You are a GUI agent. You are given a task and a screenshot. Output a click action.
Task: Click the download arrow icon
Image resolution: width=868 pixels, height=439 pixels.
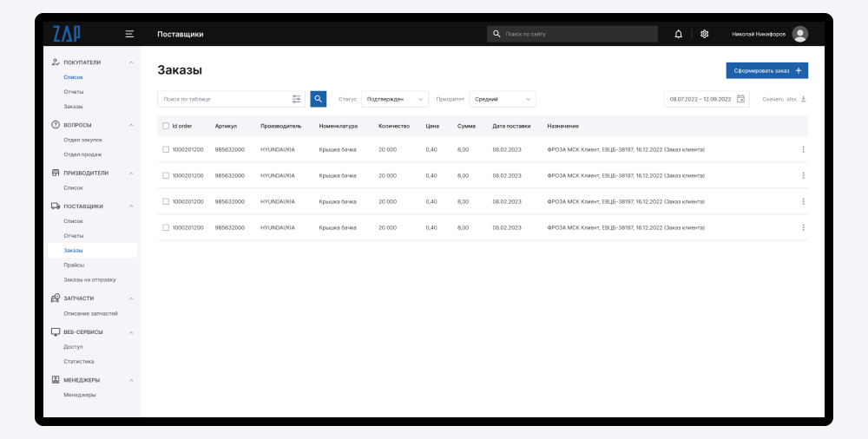tap(804, 99)
